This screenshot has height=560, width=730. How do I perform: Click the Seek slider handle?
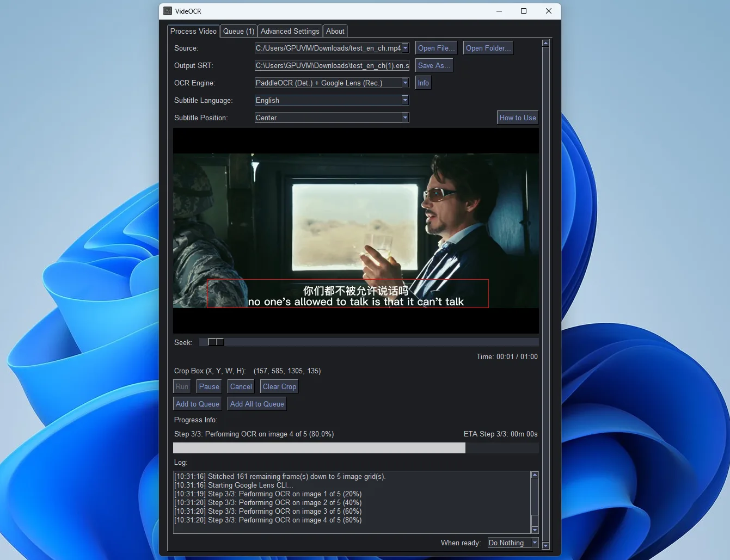(x=216, y=342)
